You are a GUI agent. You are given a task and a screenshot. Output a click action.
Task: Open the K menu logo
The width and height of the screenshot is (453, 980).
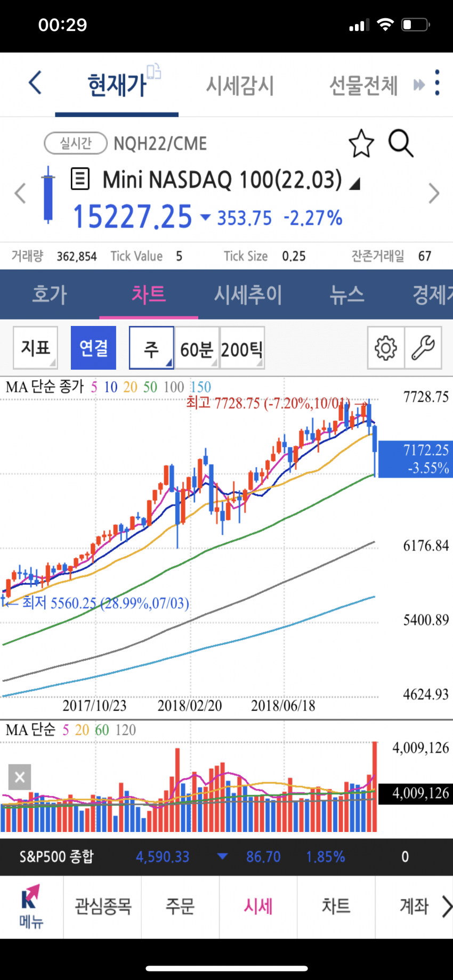31,907
